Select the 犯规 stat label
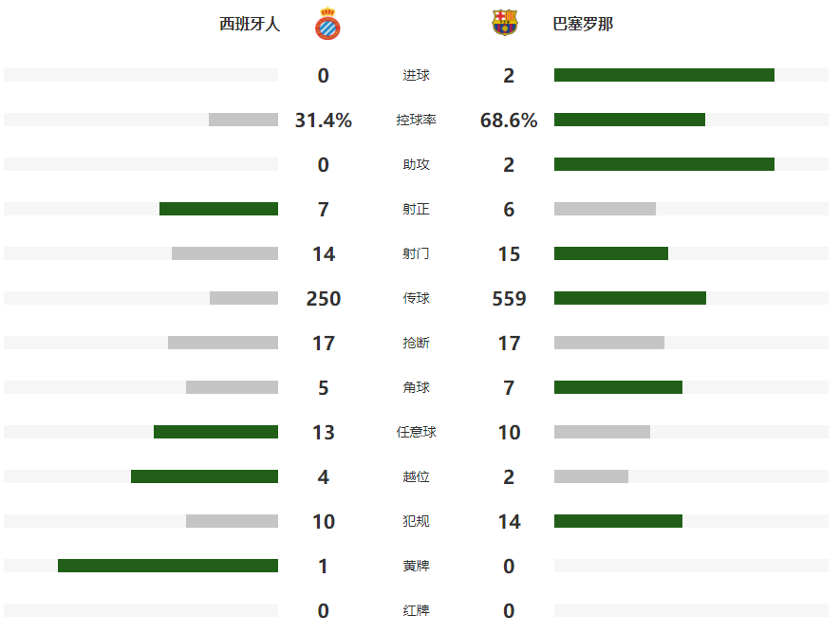840x634 pixels. [416, 522]
